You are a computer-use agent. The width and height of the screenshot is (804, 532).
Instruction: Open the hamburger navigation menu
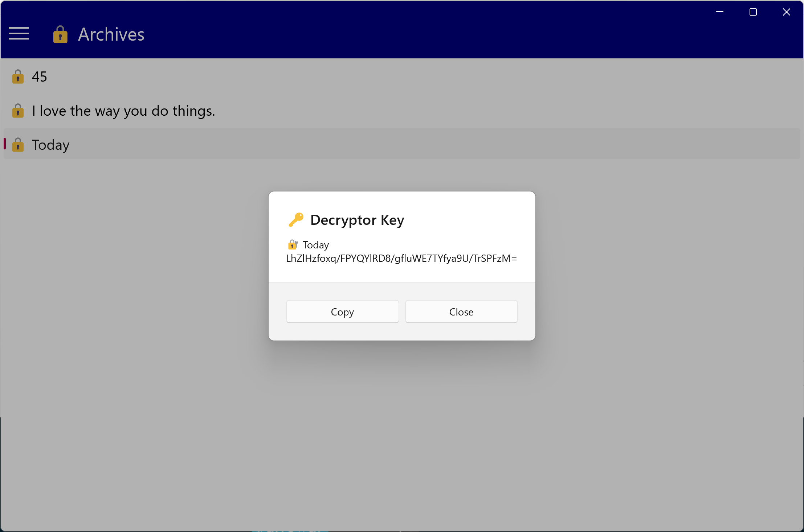pos(19,34)
